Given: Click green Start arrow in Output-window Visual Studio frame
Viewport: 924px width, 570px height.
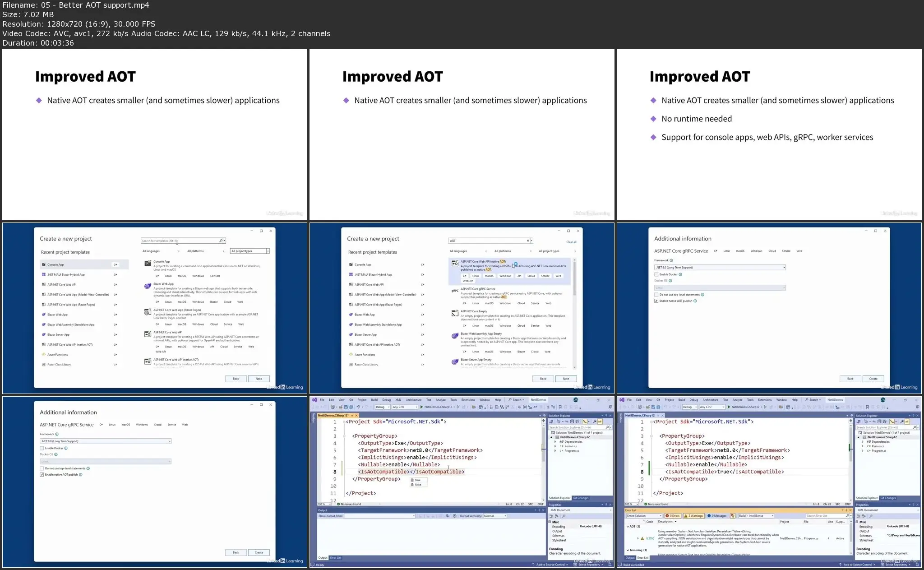Looking at the screenshot, I should [421, 407].
